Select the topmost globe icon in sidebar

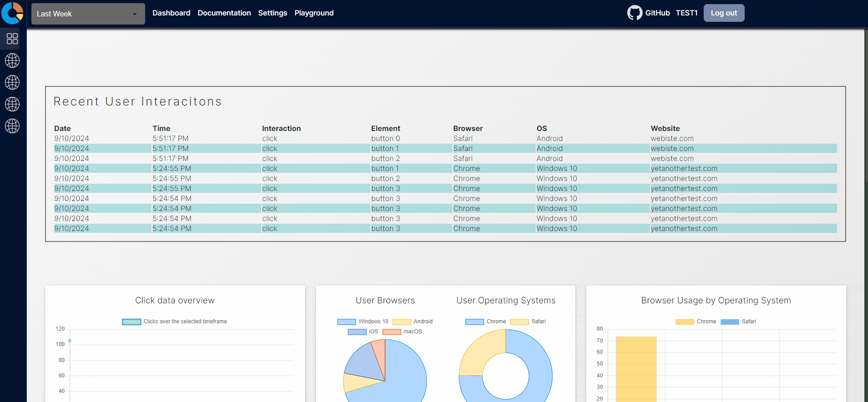(12, 60)
